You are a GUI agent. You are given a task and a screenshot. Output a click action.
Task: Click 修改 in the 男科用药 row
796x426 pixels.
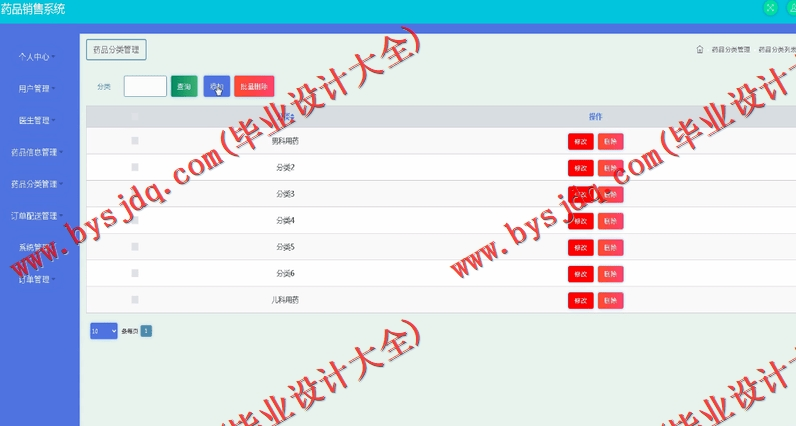click(x=581, y=142)
